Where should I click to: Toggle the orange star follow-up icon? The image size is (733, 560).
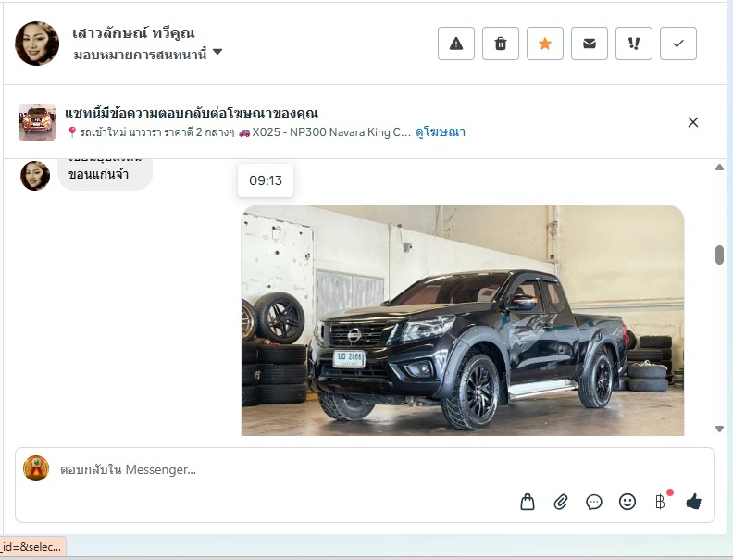(544, 44)
